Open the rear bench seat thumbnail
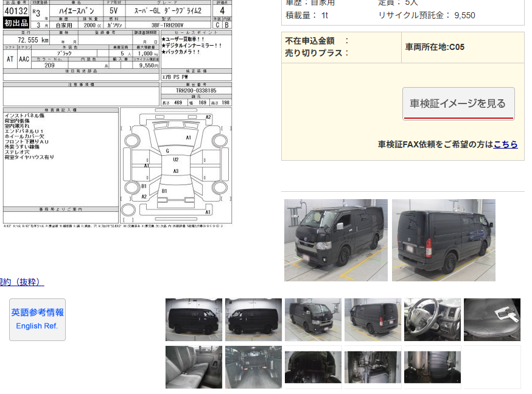Image resolution: width=532 pixels, height=394 pixels. point(194,367)
